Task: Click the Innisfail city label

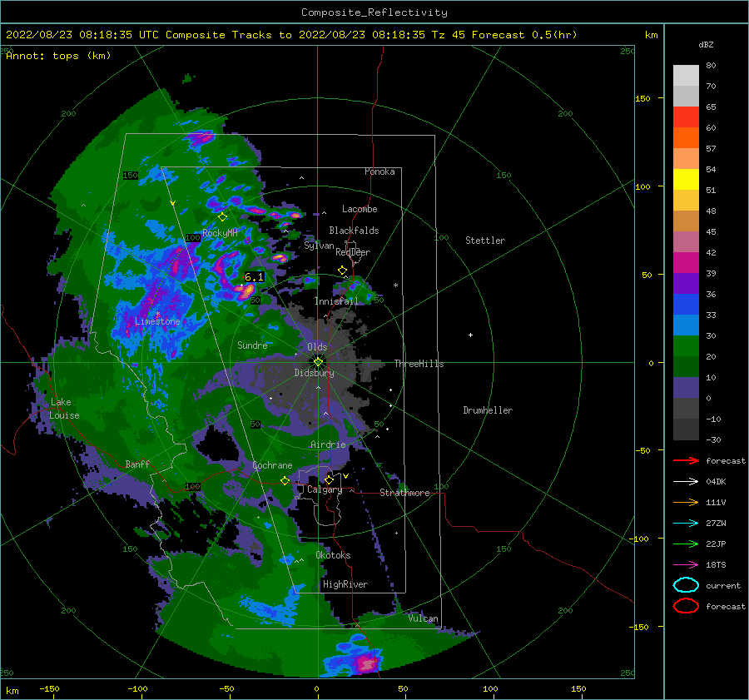Action: pyautogui.click(x=336, y=301)
